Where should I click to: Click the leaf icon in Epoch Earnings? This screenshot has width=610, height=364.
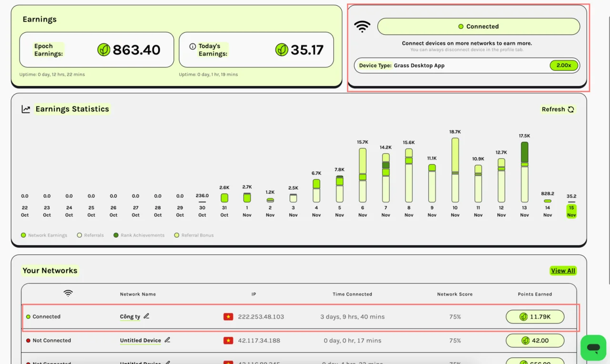click(x=104, y=50)
